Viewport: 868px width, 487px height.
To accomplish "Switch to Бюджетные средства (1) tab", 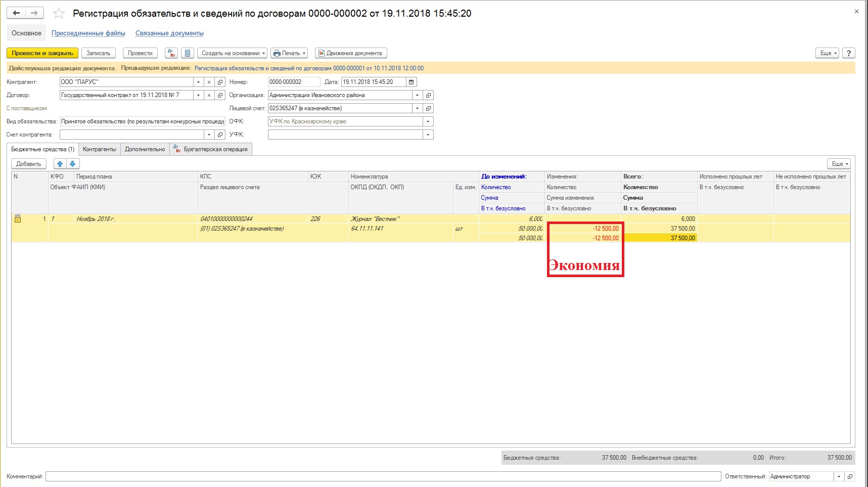I will (42, 149).
